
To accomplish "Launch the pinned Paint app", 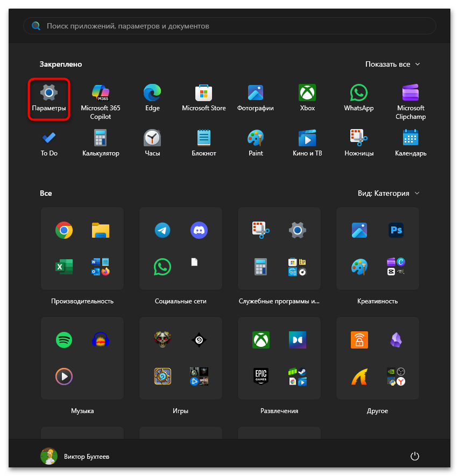I will point(256,143).
